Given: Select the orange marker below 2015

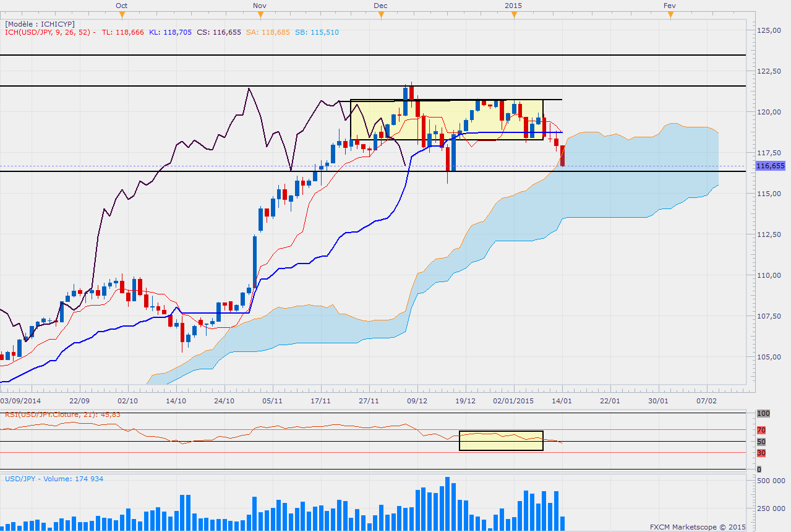Looking at the screenshot, I should click(514, 15).
